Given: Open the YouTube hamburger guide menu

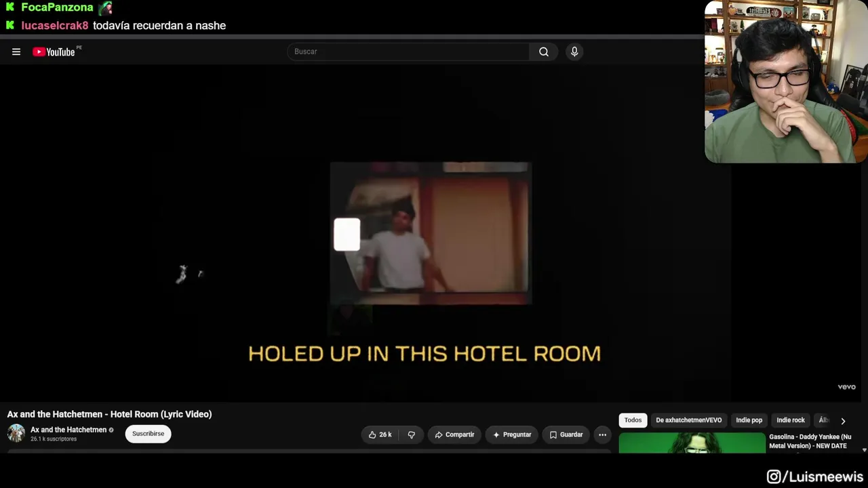Looking at the screenshot, I should coord(16,52).
